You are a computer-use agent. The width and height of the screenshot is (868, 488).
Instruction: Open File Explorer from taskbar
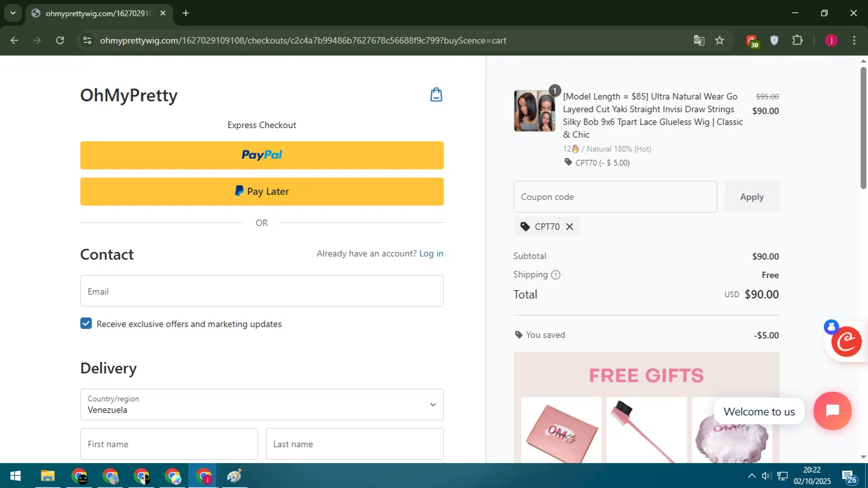tap(47, 476)
